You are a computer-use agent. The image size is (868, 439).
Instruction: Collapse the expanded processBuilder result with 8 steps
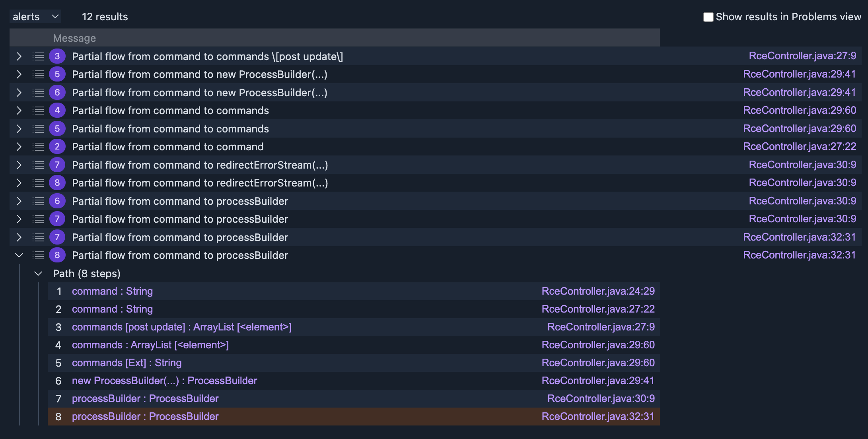19,255
